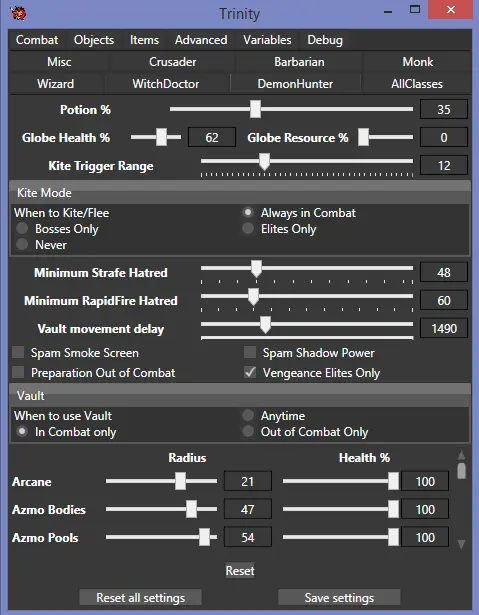
Task: Click the Vault movement delay value field
Action: point(444,328)
